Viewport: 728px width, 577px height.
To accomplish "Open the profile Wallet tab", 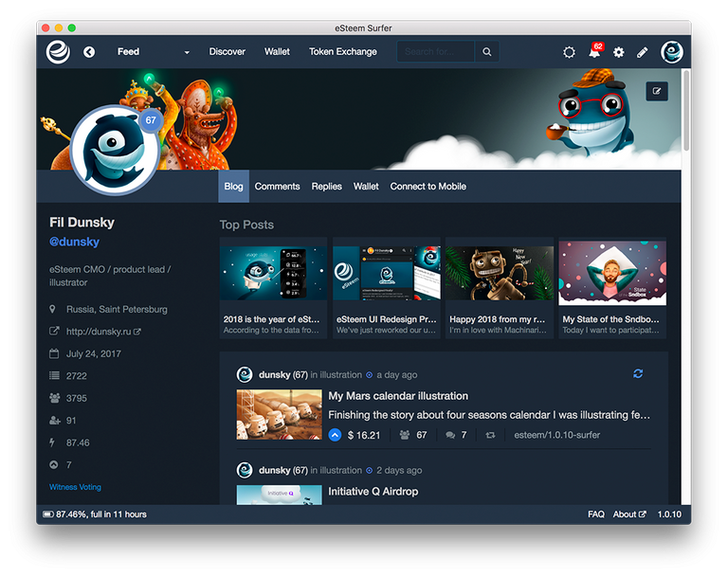I will [x=366, y=186].
